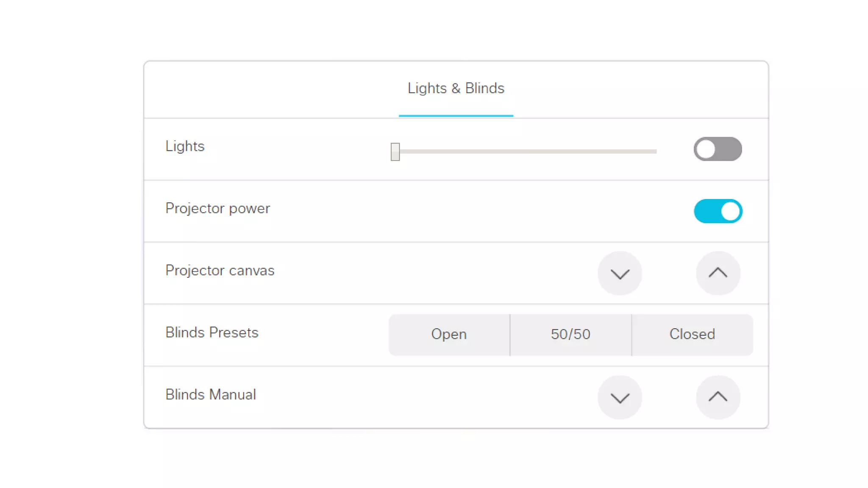
Task: Click the Projector power label text
Action: pyautogui.click(x=217, y=208)
